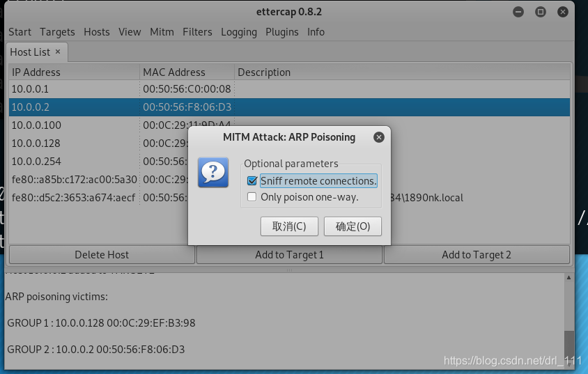Maximize the ettercap window
The height and width of the screenshot is (374, 588).
[x=541, y=12]
